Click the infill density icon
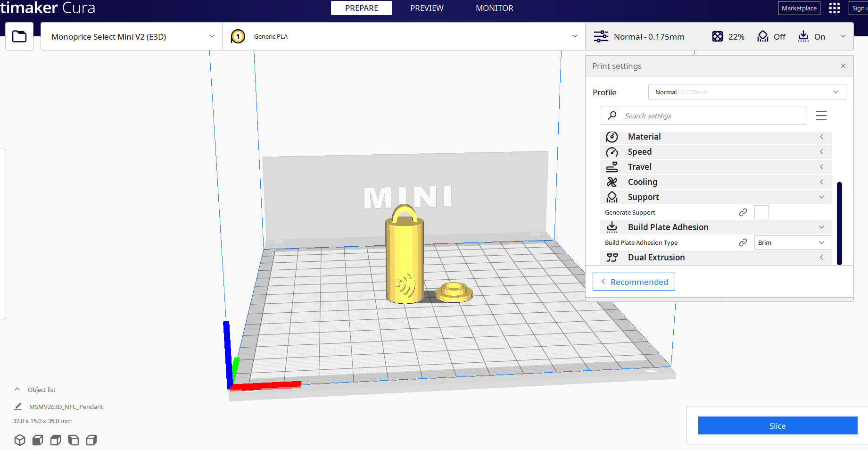The height and width of the screenshot is (450, 868). coord(717,36)
